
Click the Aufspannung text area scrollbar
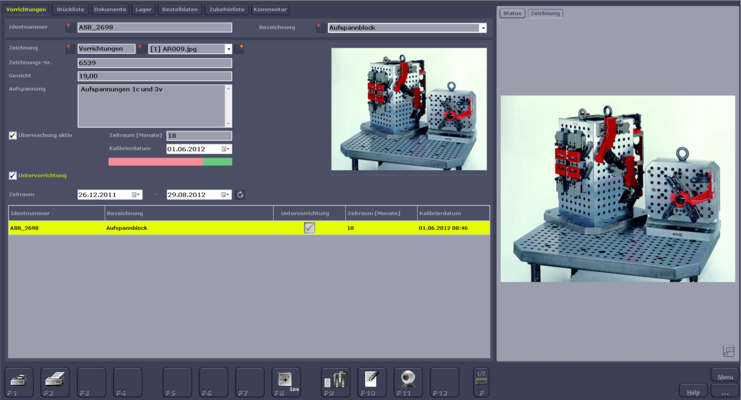coord(228,106)
